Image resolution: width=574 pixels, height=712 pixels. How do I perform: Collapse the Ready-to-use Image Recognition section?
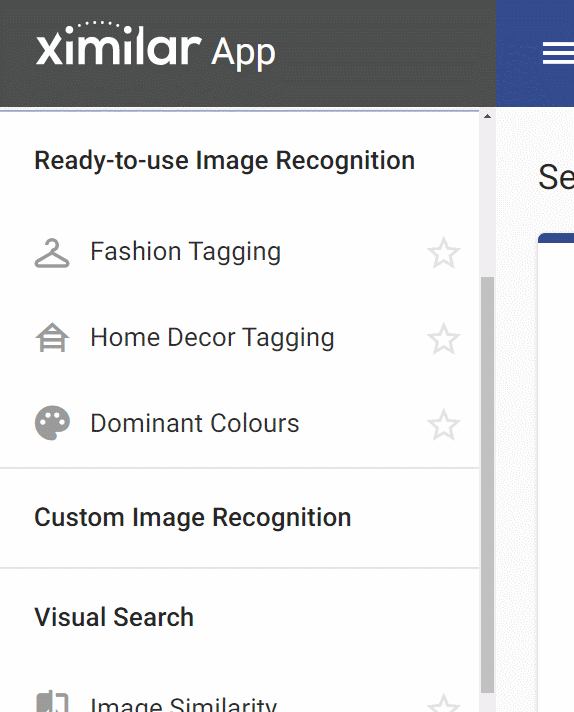tap(239, 161)
